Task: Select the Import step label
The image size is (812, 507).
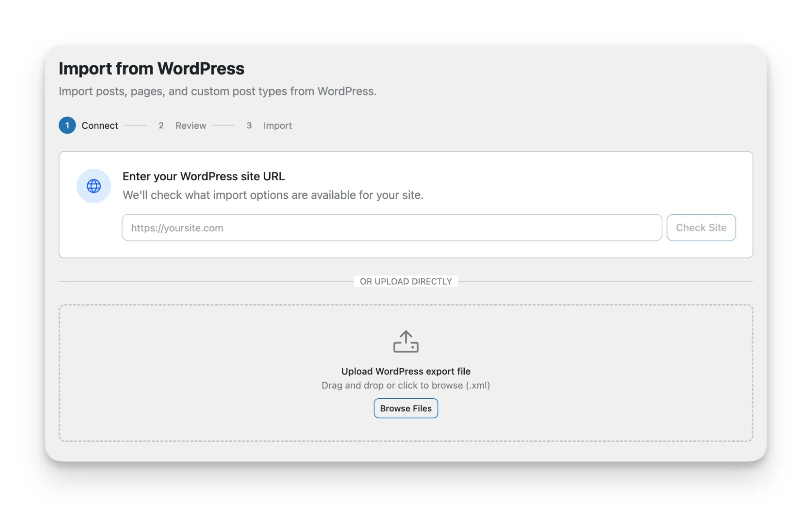Action: click(277, 125)
